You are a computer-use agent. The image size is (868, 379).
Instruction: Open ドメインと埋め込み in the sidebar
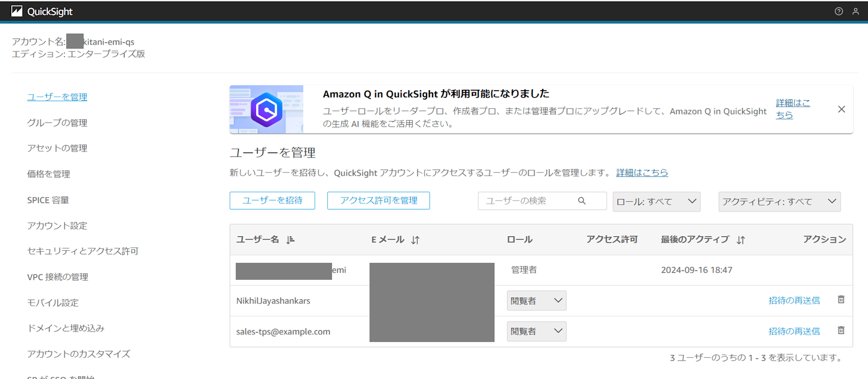click(66, 328)
